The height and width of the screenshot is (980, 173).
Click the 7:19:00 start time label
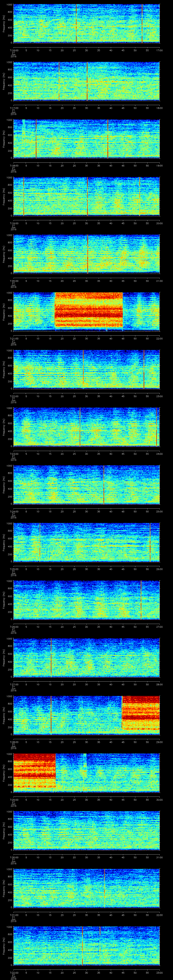tap(14, 223)
